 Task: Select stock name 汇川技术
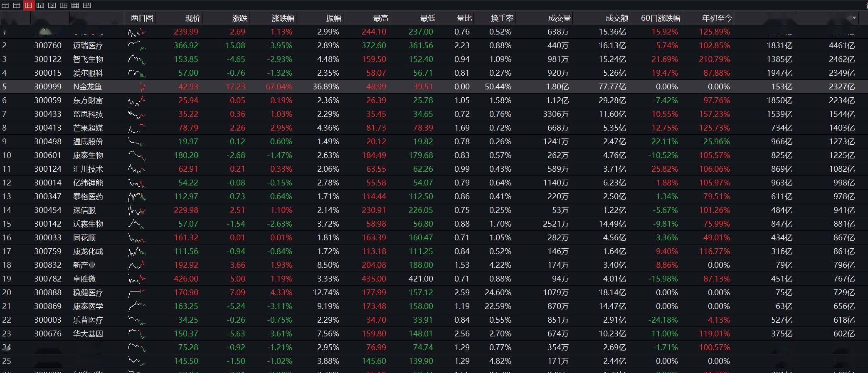[88, 169]
